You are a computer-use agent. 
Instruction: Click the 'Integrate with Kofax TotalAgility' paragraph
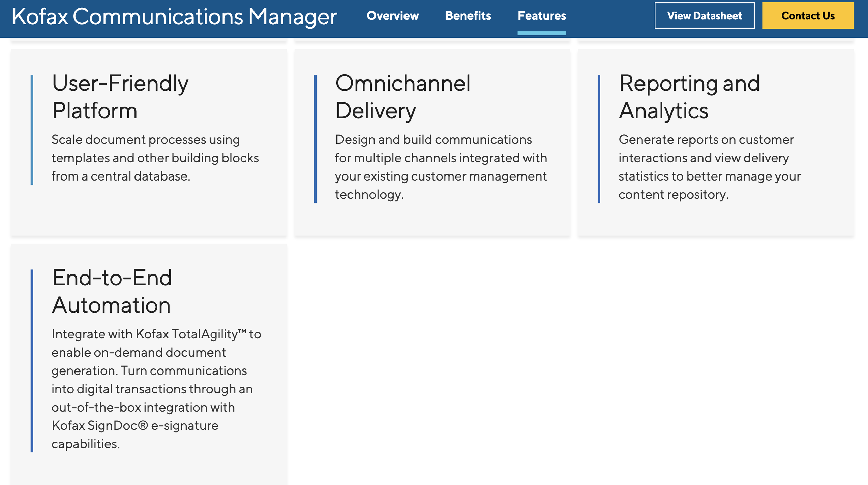click(156, 389)
